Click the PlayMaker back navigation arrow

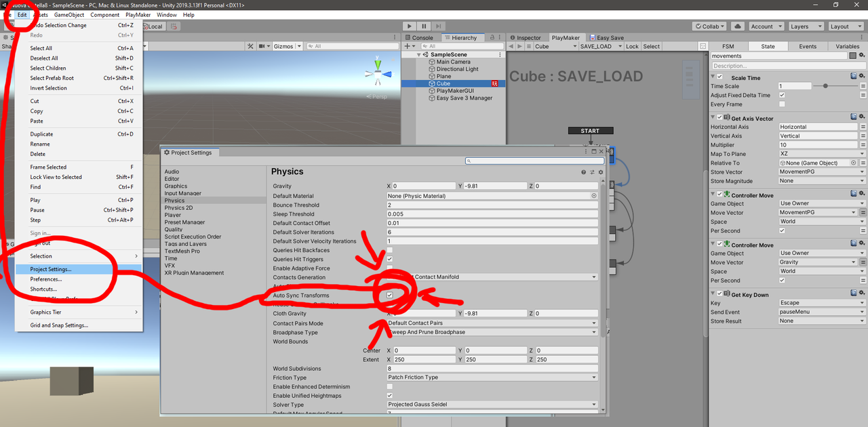pyautogui.click(x=513, y=46)
